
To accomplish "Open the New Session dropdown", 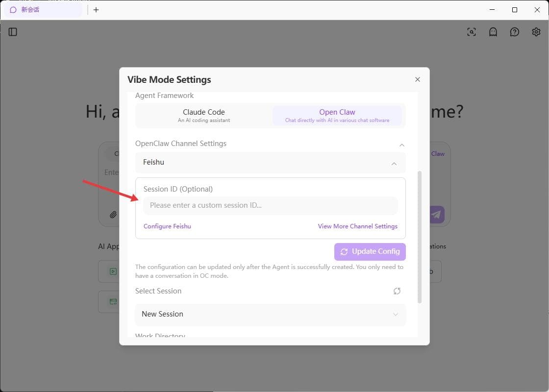I will [270, 314].
